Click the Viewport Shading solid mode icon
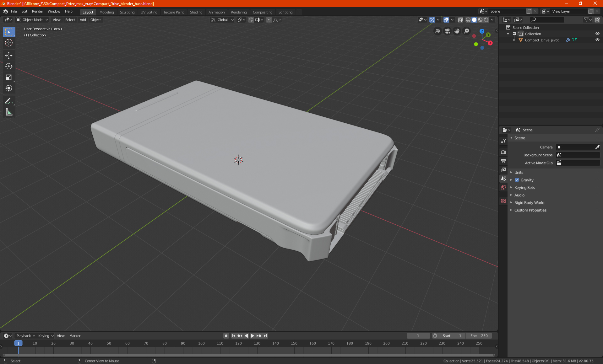 [x=475, y=20]
